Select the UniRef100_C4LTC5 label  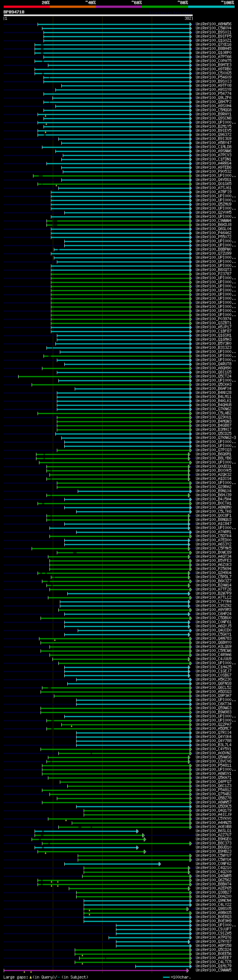click(213, 962)
